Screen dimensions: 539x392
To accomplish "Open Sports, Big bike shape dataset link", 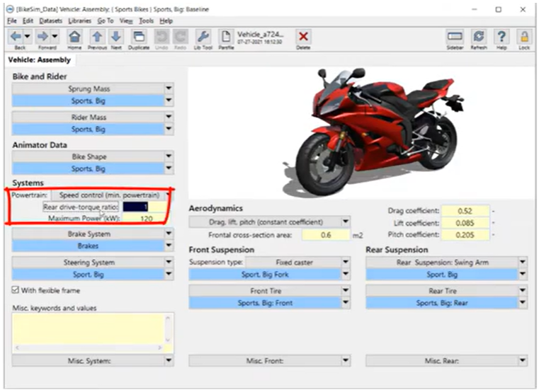I will [88, 168].
